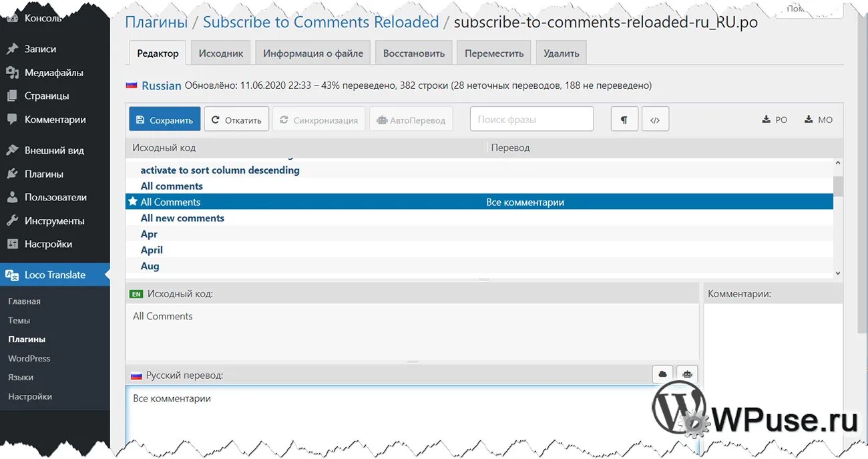Open Внешний вид menu item
Screen dimensions: 868x459
[x=55, y=150]
